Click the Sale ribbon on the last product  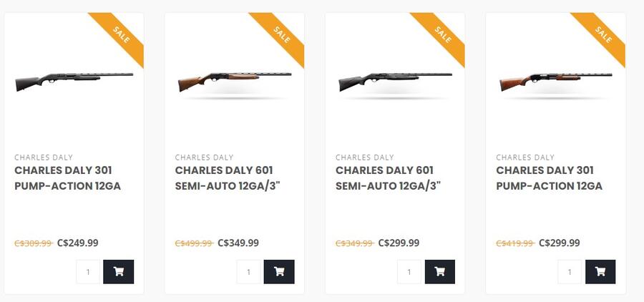(603, 35)
